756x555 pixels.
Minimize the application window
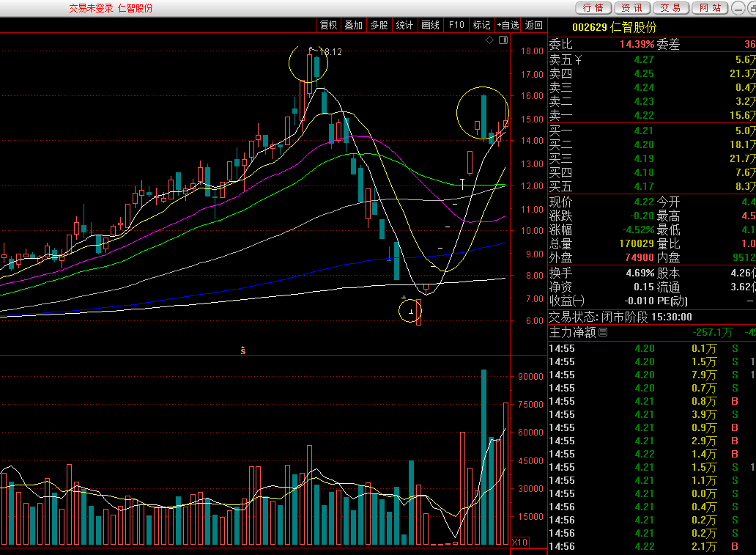[x=738, y=8]
